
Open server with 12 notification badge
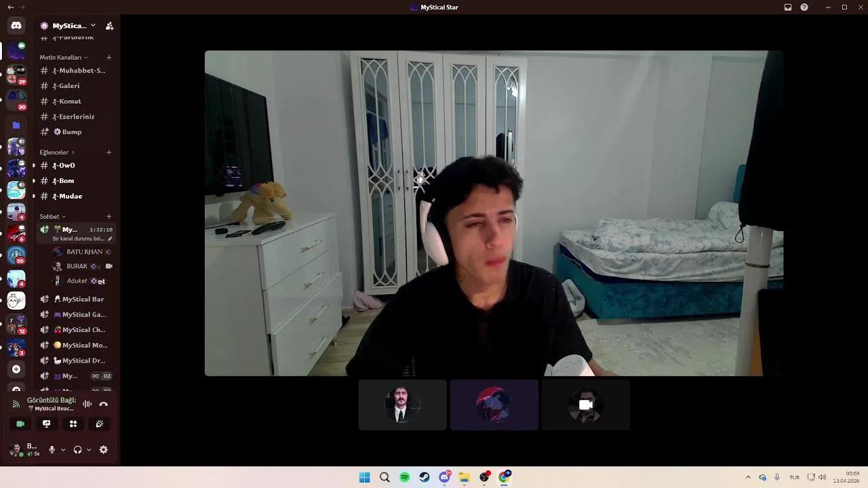tap(16, 325)
